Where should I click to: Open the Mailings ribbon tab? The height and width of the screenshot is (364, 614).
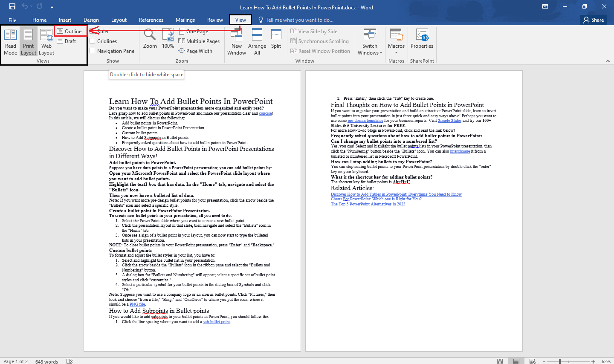click(185, 20)
